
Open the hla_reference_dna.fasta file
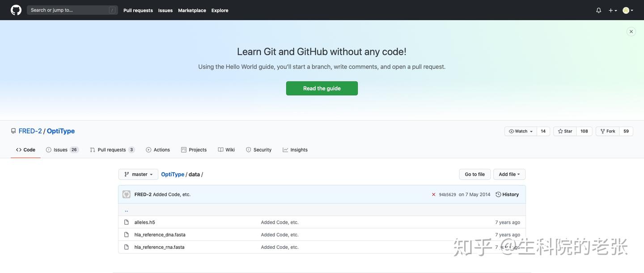(160, 235)
